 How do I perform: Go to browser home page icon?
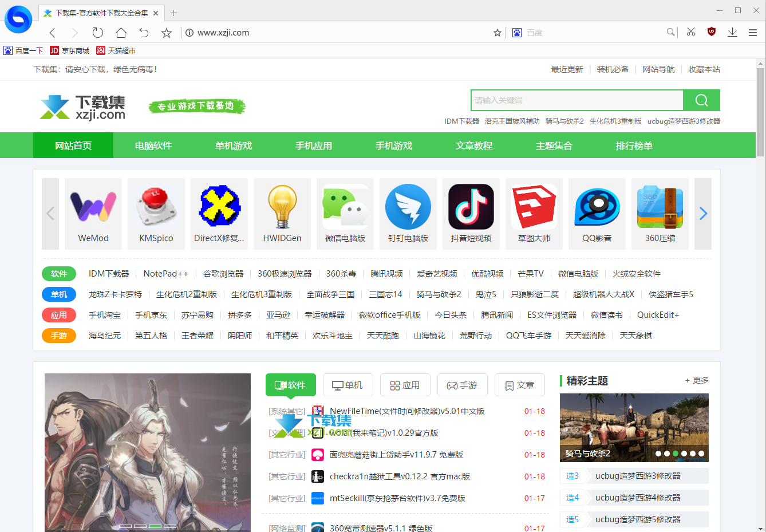(x=121, y=33)
